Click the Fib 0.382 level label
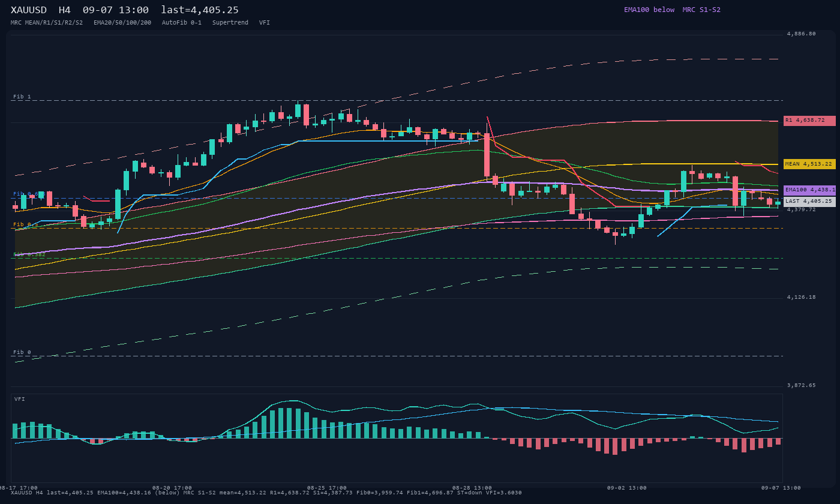This screenshot has width=840, height=504. pos(29,254)
